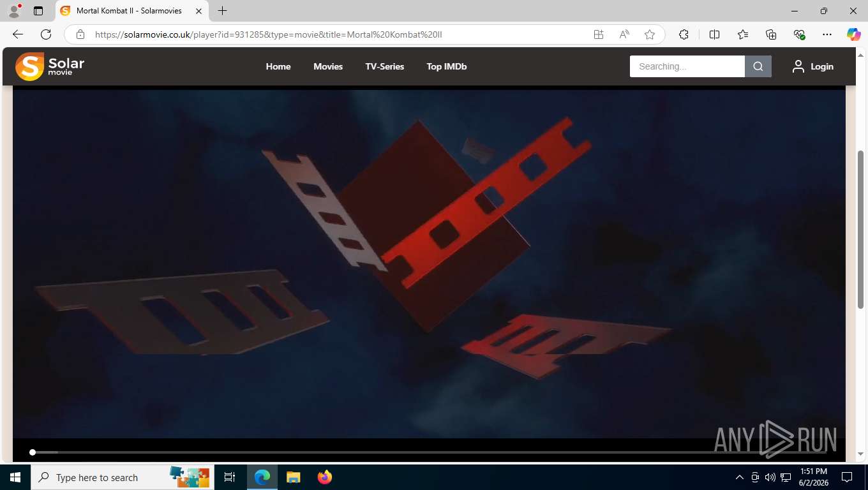Open Read aloud
This screenshot has width=868, height=490.
click(624, 34)
